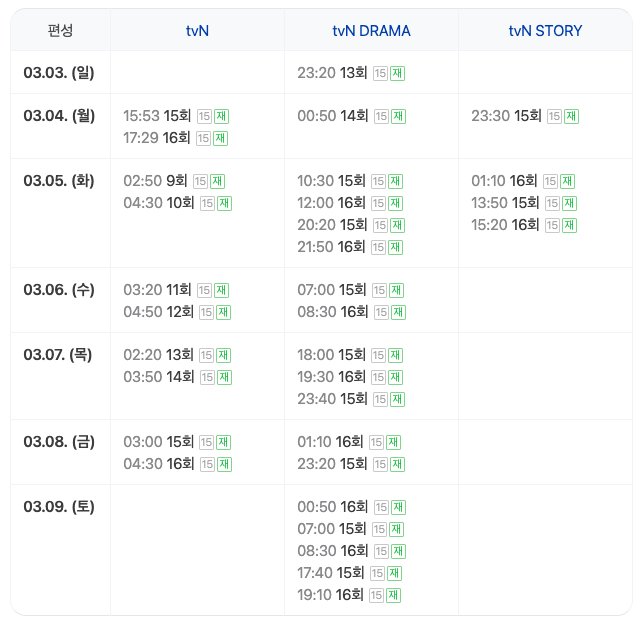Viewport: 644px width, 627px height.
Task: Click the 편성 column header
Action: click(60, 30)
